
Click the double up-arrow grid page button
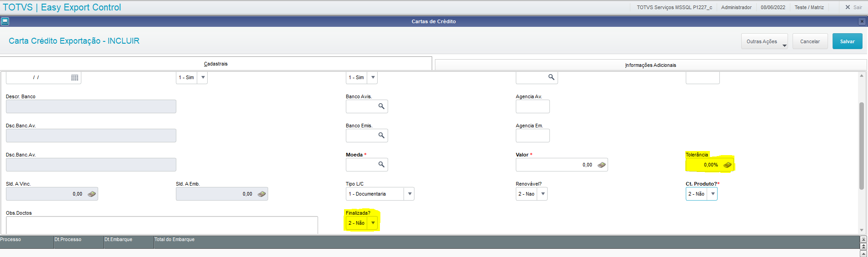[864, 246]
